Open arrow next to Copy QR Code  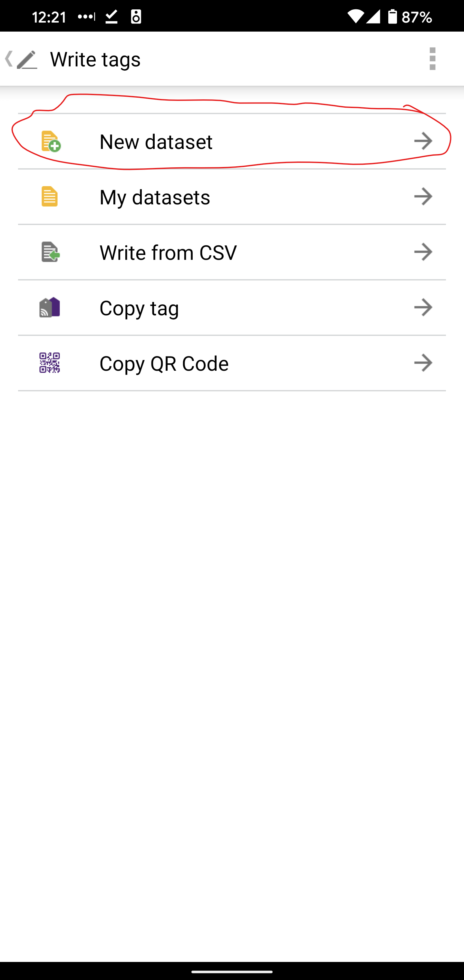423,363
